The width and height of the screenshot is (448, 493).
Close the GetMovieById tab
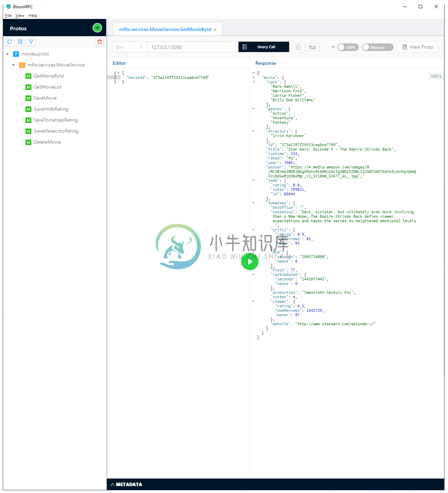(215, 30)
